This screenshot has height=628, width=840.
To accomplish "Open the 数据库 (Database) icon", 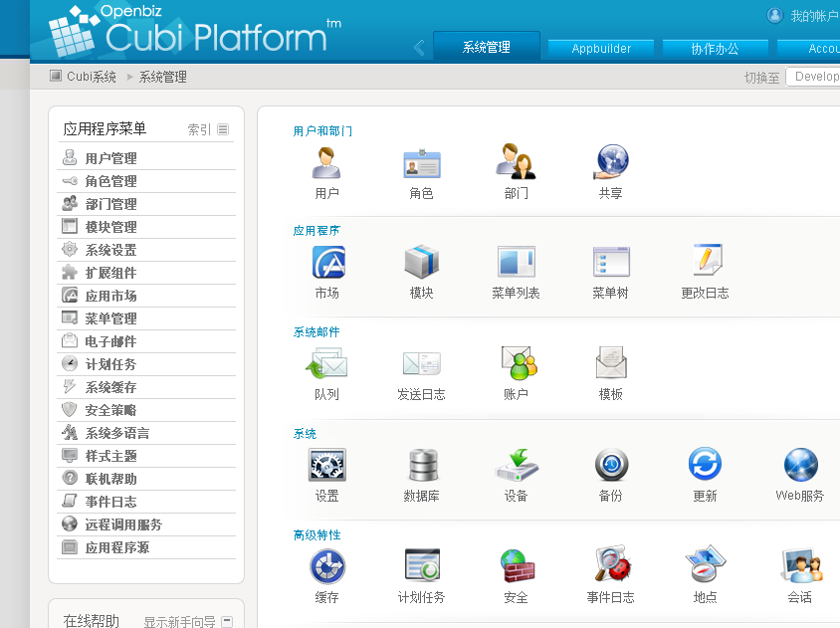I will [x=423, y=465].
